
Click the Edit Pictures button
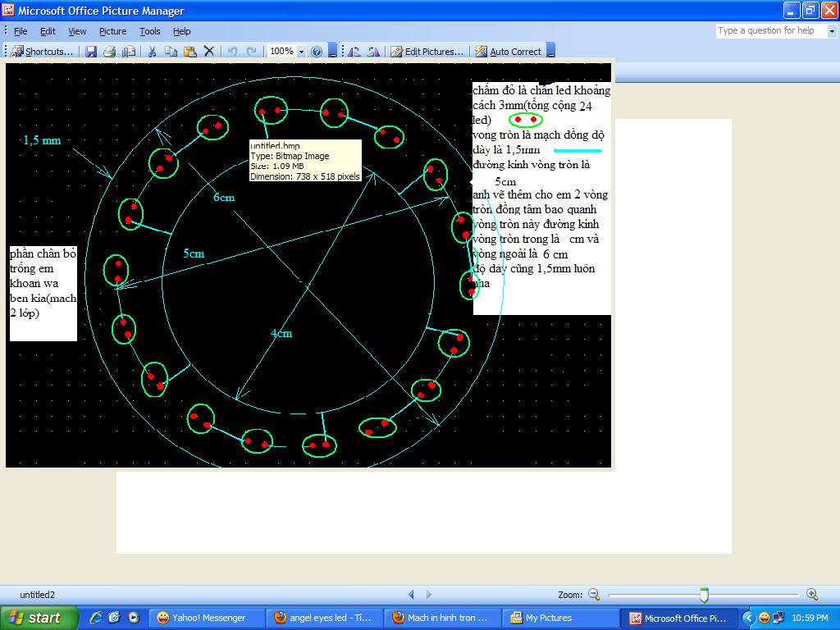(427, 52)
